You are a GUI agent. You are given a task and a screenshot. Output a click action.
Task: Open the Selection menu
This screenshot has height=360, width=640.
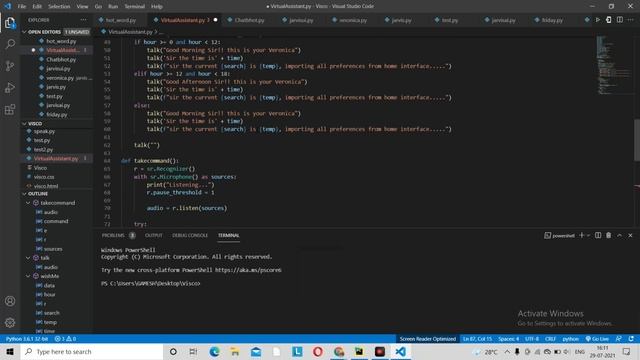[59, 7]
